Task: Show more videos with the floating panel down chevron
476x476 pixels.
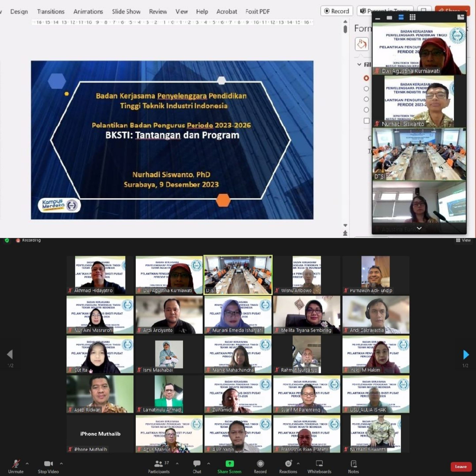Action: click(419, 228)
